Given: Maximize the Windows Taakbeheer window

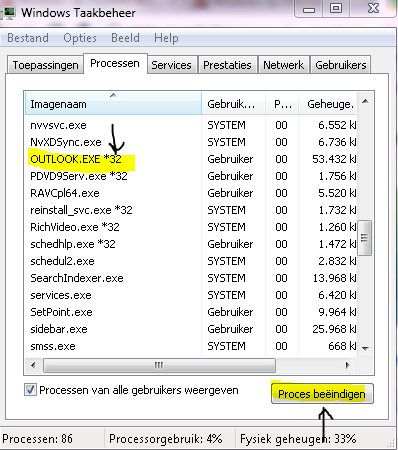Looking at the screenshot, I should pyautogui.click(x=336, y=9).
